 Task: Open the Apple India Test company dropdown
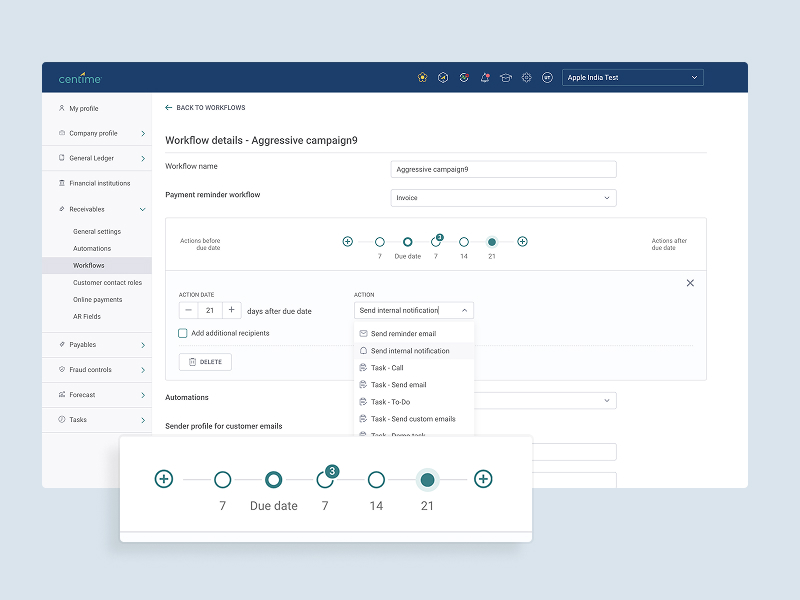pyautogui.click(x=633, y=78)
